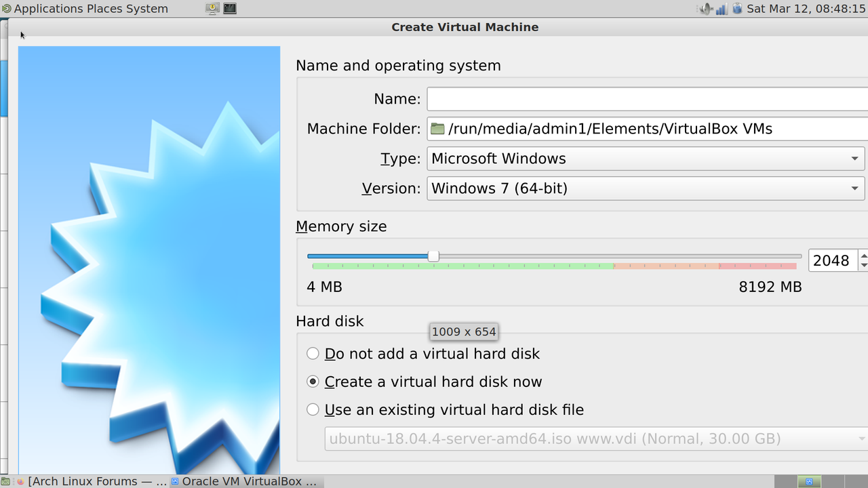This screenshot has height=488, width=868.
Task: Select 'Do not add a virtual hard disk'
Action: [423, 354]
